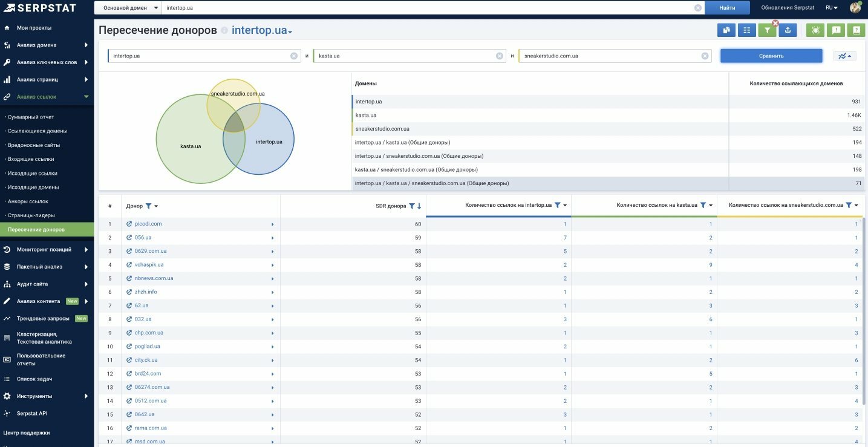This screenshot has width=868, height=447.
Task: Open sort dropdown for intertop.ua links column
Action: 565,205
